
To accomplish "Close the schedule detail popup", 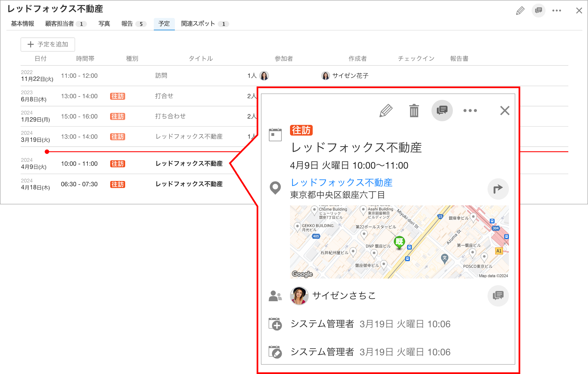I will (x=505, y=111).
